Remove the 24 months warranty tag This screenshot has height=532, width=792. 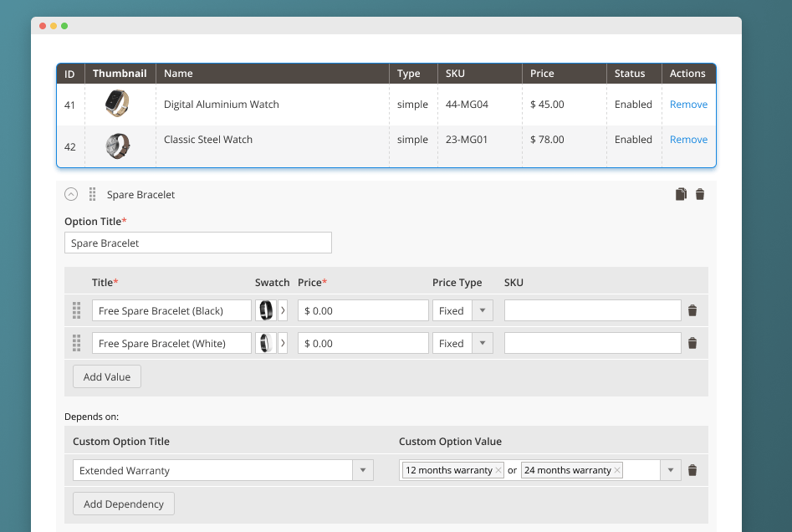pos(617,470)
